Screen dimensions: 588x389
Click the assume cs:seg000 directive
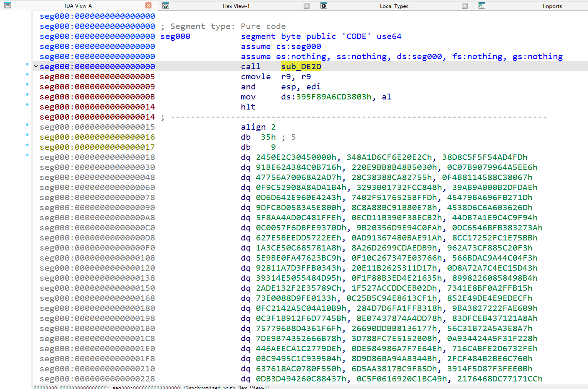[281, 46]
